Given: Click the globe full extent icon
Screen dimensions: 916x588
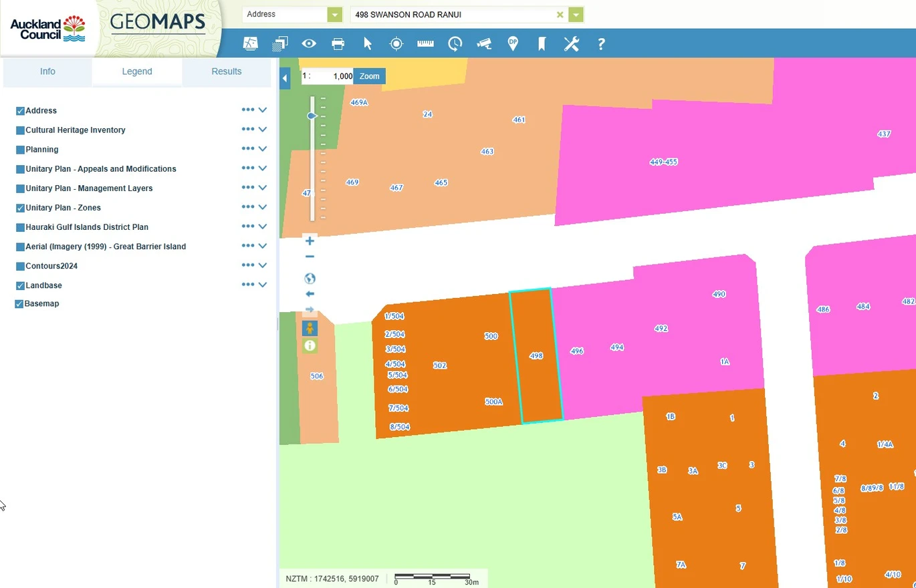Looking at the screenshot, I should point(310,279).
